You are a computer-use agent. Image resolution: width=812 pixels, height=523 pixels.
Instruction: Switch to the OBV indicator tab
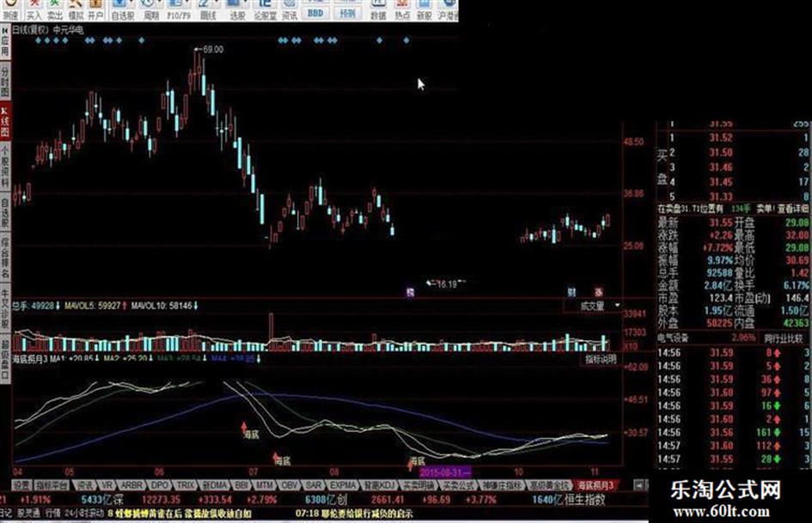289,486
